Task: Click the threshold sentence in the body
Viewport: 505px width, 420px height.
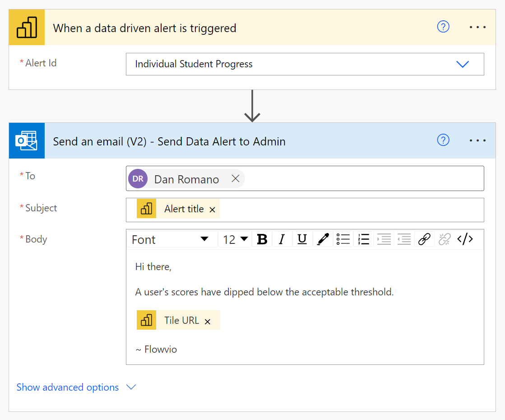Action: [x=264, y=292]
